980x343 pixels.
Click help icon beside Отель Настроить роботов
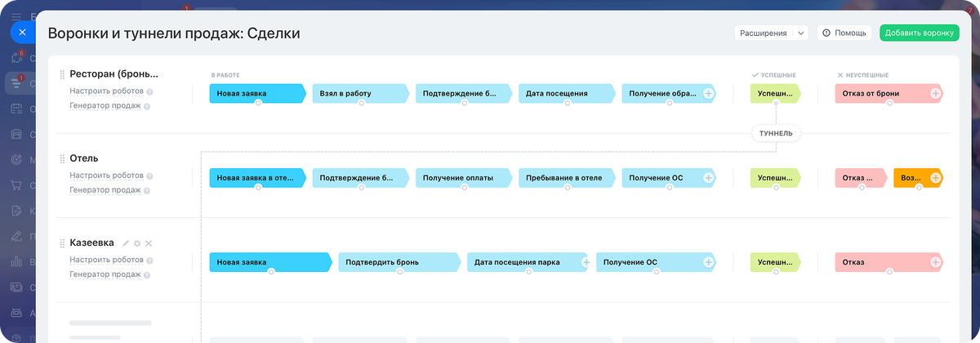[149, 176]
